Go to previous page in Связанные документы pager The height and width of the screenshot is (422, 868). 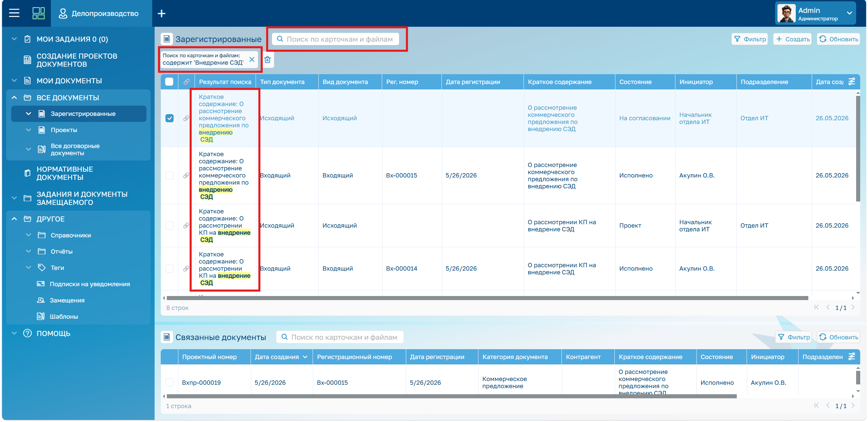click(x=828, y=406)
